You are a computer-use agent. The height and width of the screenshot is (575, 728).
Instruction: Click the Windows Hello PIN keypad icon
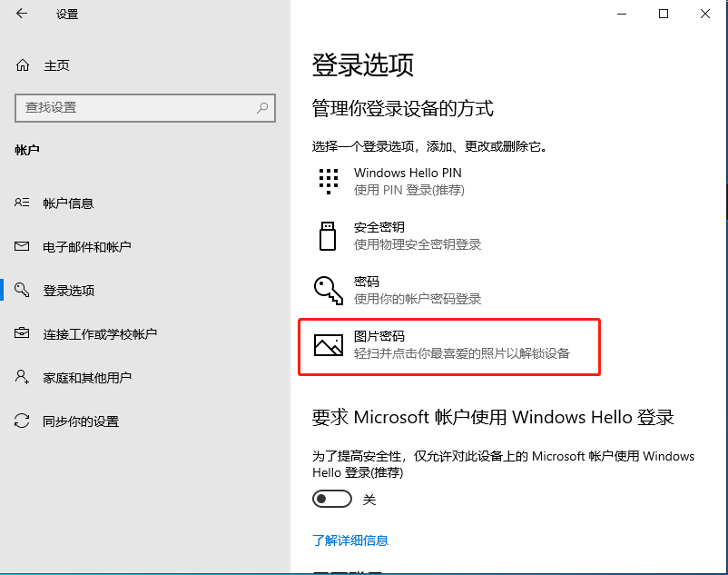pos(328,180)
